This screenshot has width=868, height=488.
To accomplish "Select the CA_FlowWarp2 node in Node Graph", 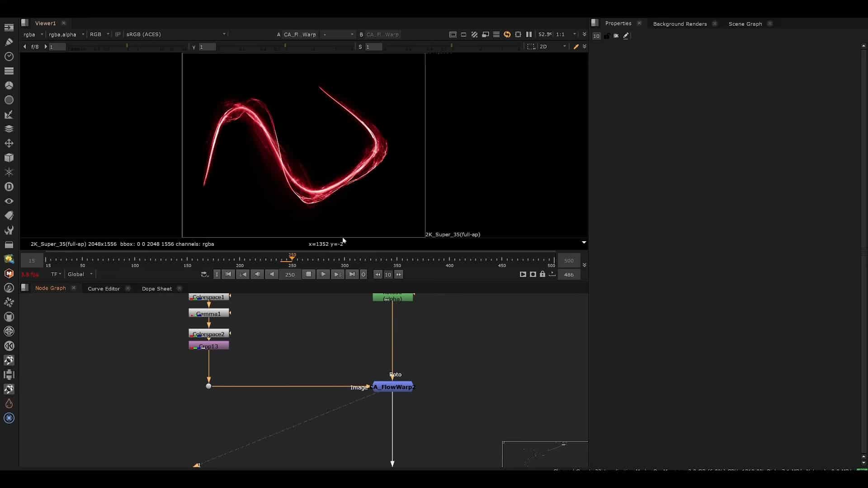I will point(393,387).
